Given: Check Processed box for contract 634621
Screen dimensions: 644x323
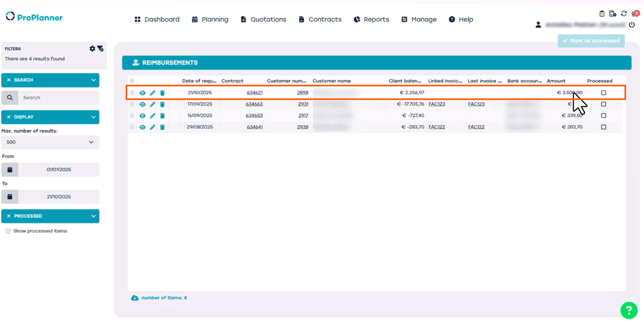Looking at the screenshot, I should pos(603,93).
